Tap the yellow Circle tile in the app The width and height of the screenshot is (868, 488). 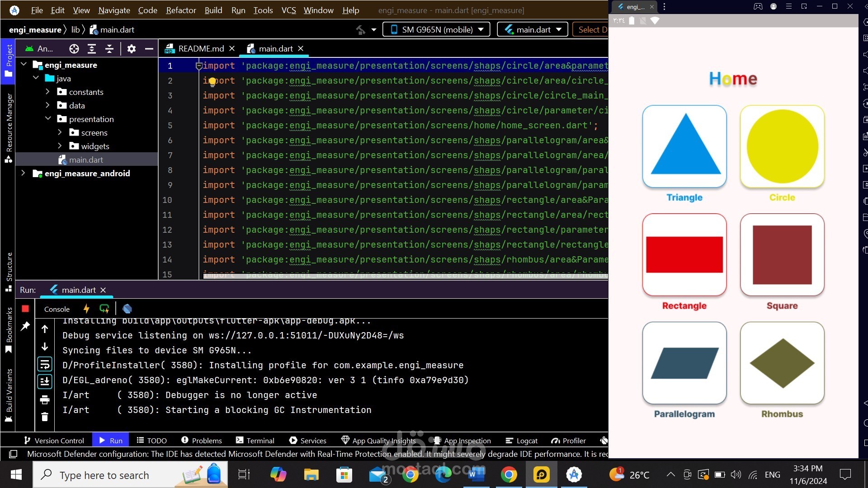pos(782,146)
